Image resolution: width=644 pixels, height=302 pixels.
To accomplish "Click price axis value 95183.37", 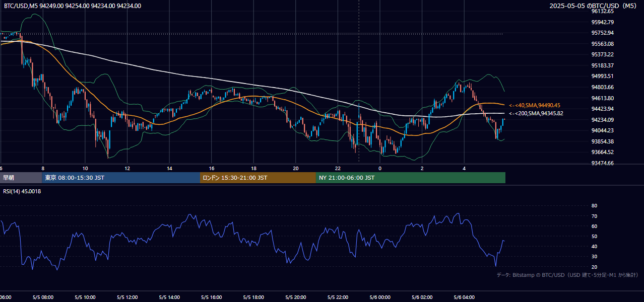I will coord(602,65).
